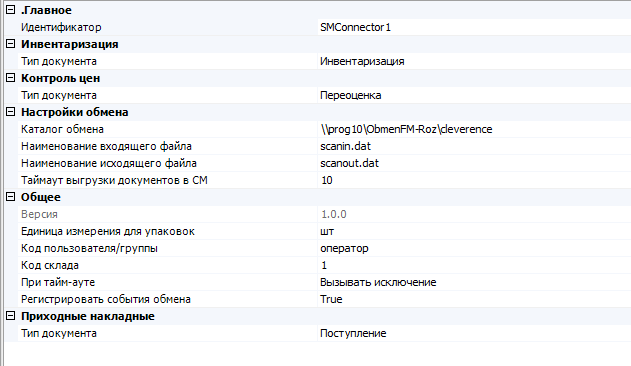The width and height of the screenshot is (631, 366).
Task: Collapse the .Главное category
Action: [10, 10]
